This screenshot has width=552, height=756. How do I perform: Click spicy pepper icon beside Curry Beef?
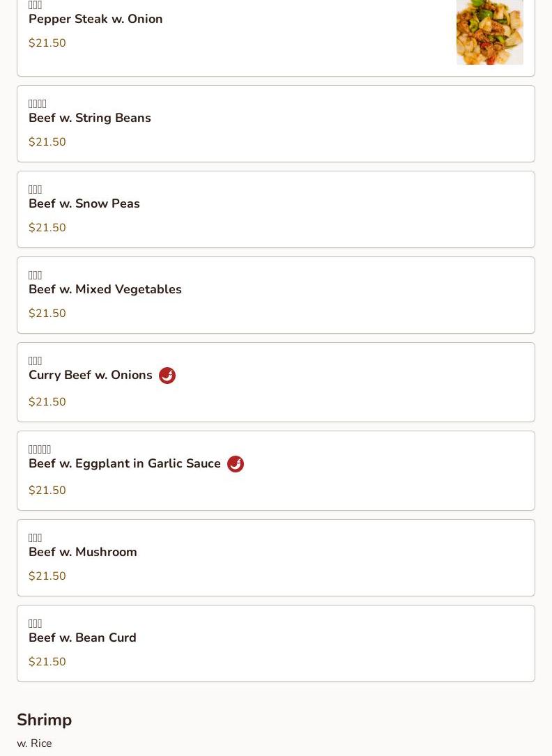tap(167, 376)
